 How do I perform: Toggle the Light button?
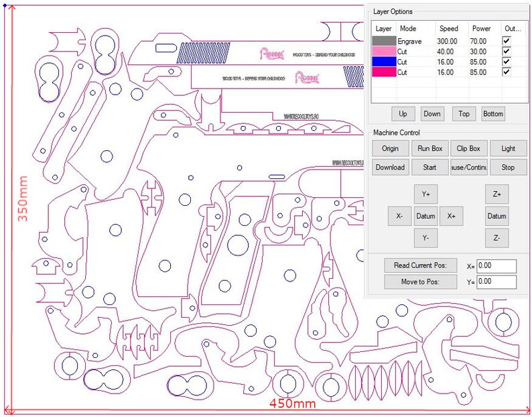pyautogui.click(x=509, y=148)
